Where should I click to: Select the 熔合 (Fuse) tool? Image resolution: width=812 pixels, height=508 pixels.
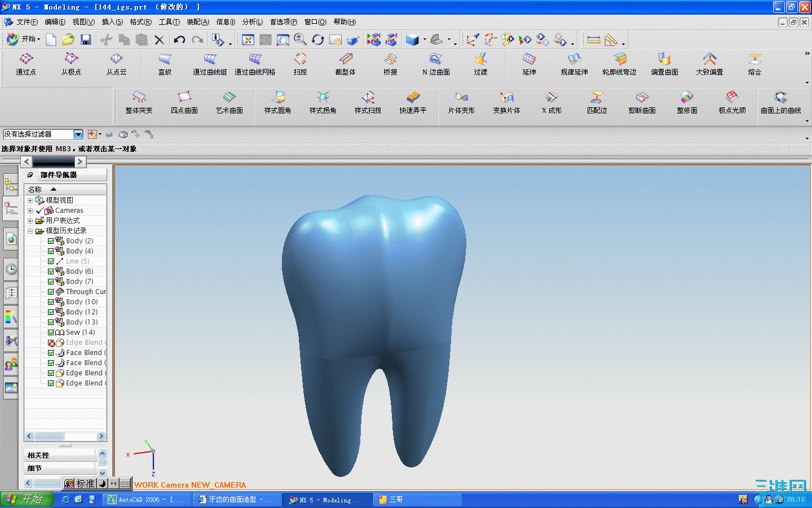click(754, 64)
